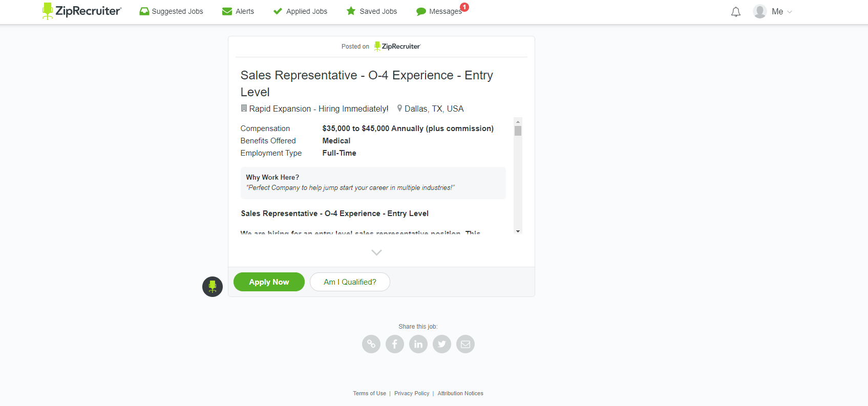868x406 pixels.
Task: Copy job link via chain icon
Action: (x=371, y=344)
